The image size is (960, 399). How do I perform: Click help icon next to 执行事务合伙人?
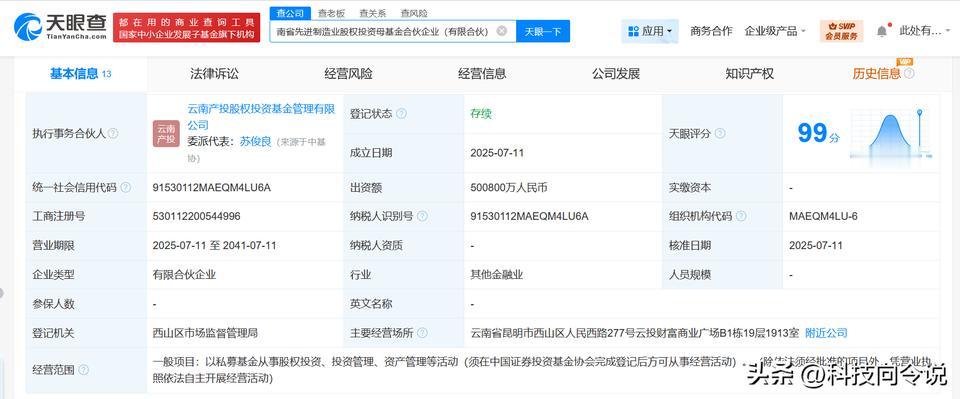point(113,133)
